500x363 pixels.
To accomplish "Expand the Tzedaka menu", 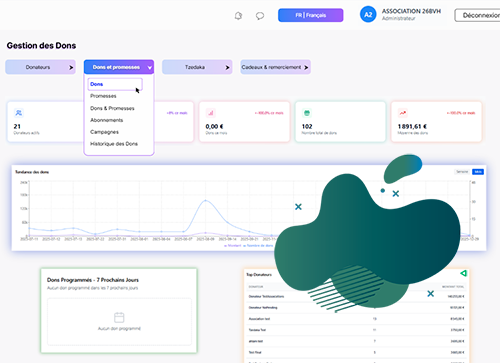I will 197,67.
